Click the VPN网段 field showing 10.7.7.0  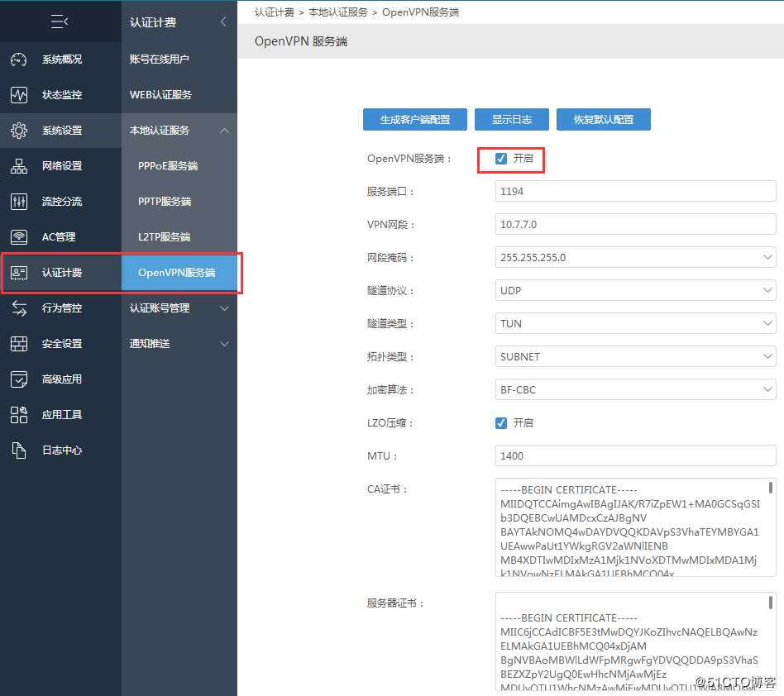635,224
